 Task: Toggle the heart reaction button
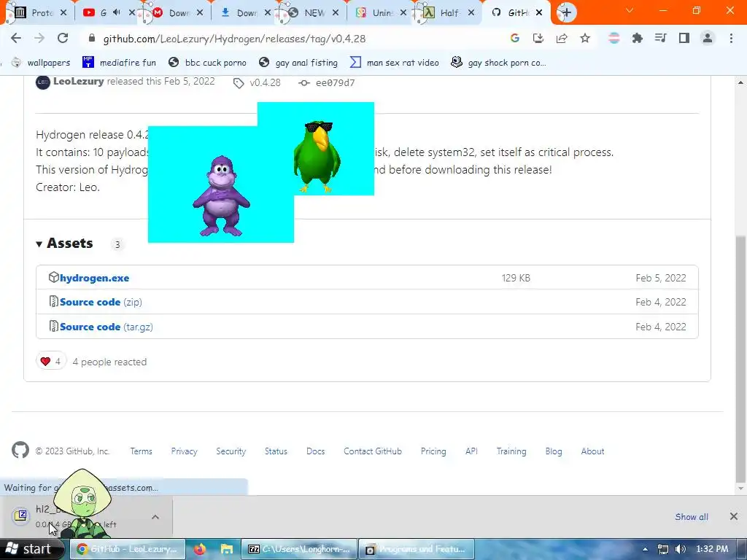pyautogui.click(x=51, y=362)
